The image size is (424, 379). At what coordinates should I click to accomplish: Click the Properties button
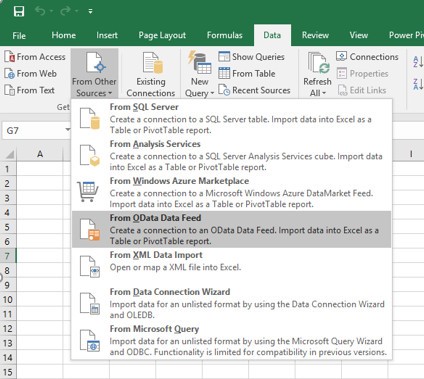point(362,74)
